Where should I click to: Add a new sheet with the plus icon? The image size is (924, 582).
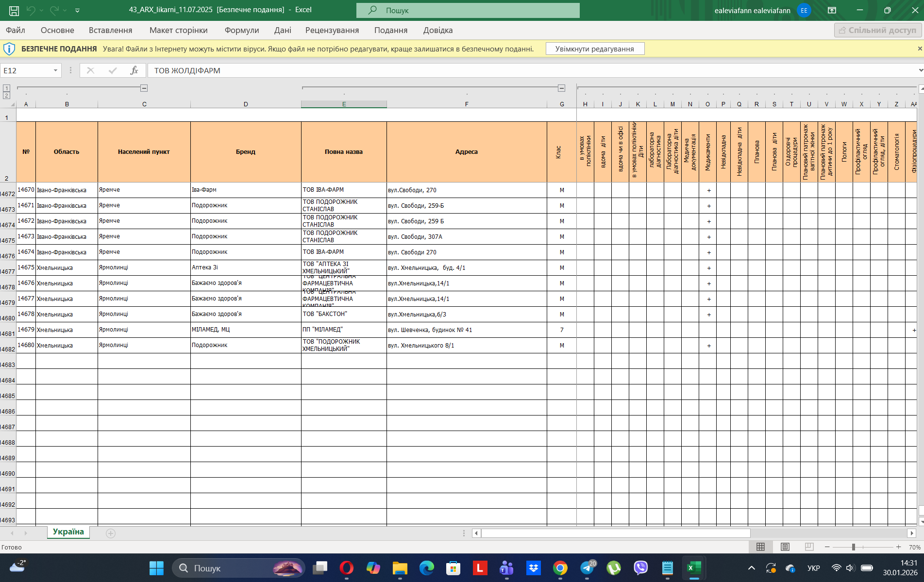click(x=111, y=533)
